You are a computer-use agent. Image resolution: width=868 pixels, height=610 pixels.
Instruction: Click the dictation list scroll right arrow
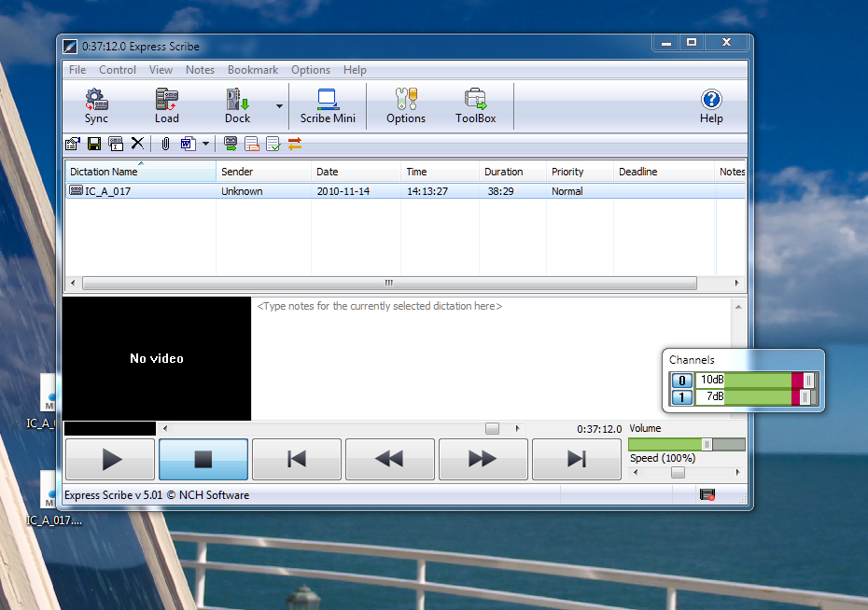[736, 284]
